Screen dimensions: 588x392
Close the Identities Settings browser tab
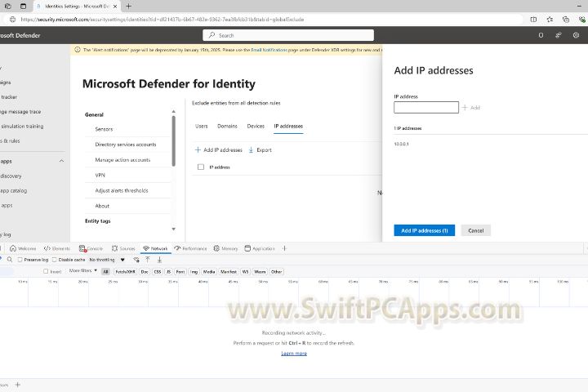[115, 7]
